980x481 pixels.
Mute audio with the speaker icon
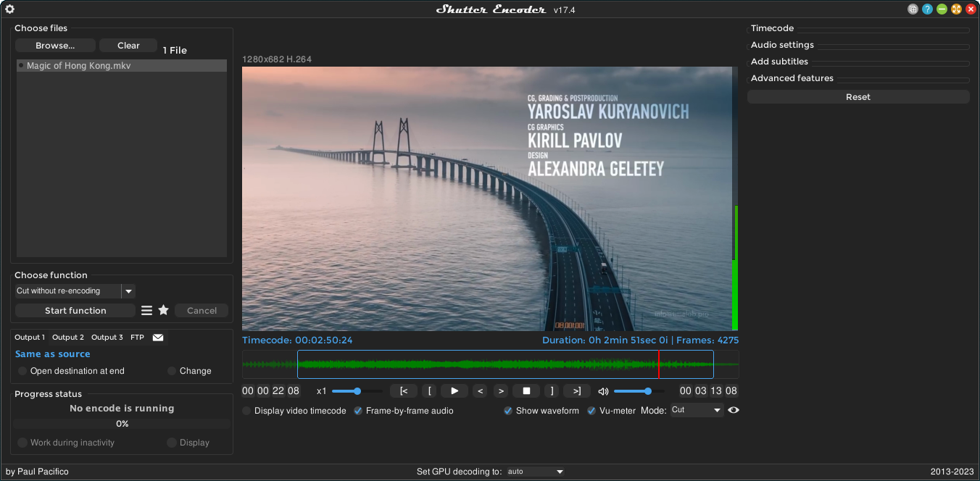pyautogui.click(x=603, y=390)
